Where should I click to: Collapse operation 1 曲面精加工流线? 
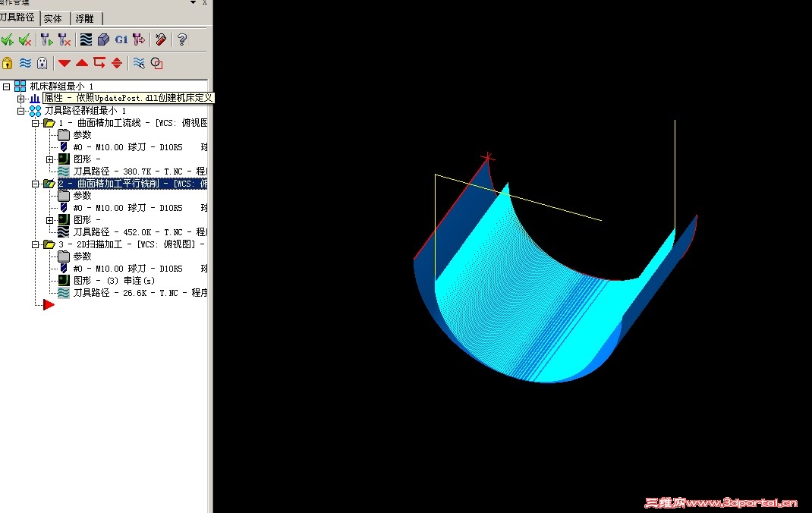35,123
